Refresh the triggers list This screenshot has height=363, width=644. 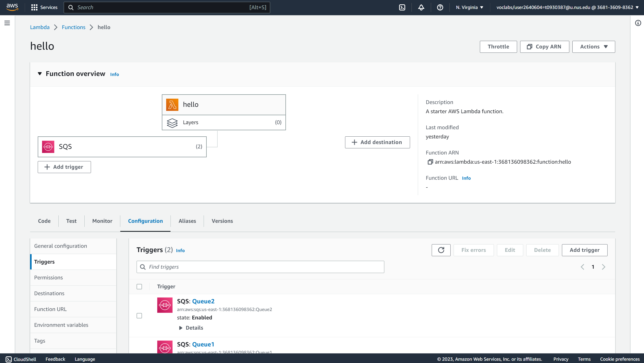tap(441, 250)
